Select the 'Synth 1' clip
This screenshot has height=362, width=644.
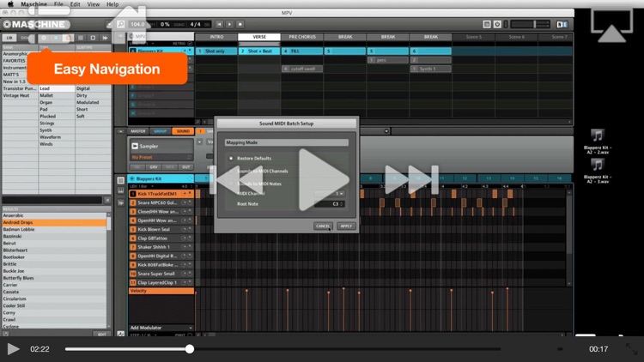(x=431, y=69)
